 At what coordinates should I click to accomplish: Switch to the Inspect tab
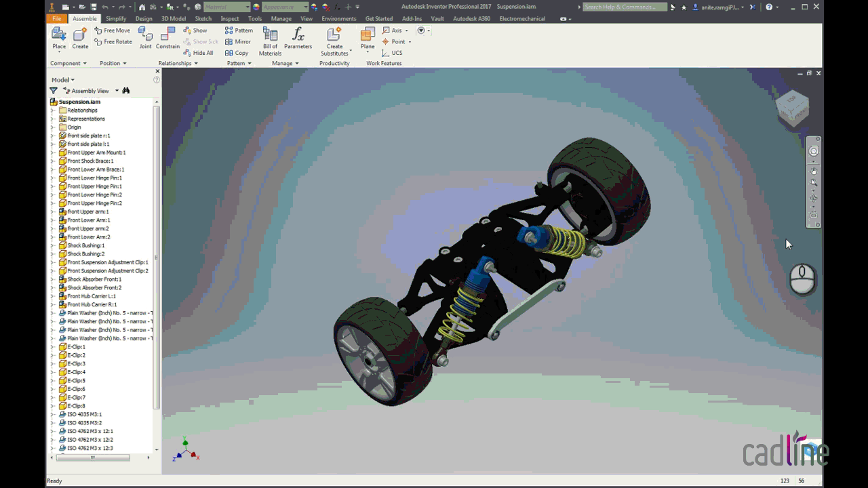pos(230,19)
